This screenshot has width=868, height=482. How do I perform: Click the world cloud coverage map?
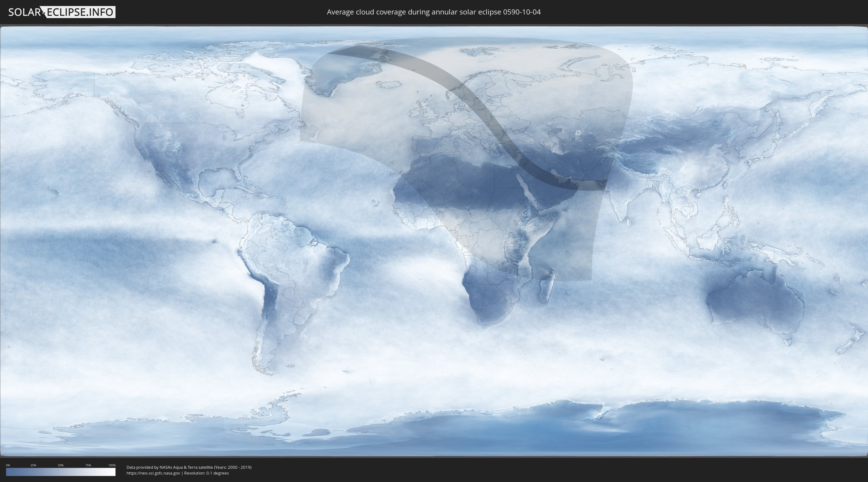point(434,241)
